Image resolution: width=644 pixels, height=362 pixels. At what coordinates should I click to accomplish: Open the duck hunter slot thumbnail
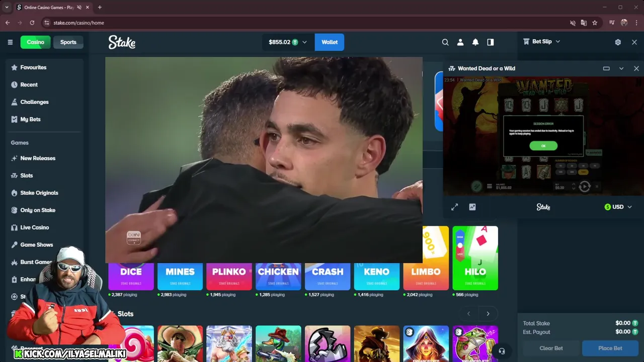pos(278,343)
